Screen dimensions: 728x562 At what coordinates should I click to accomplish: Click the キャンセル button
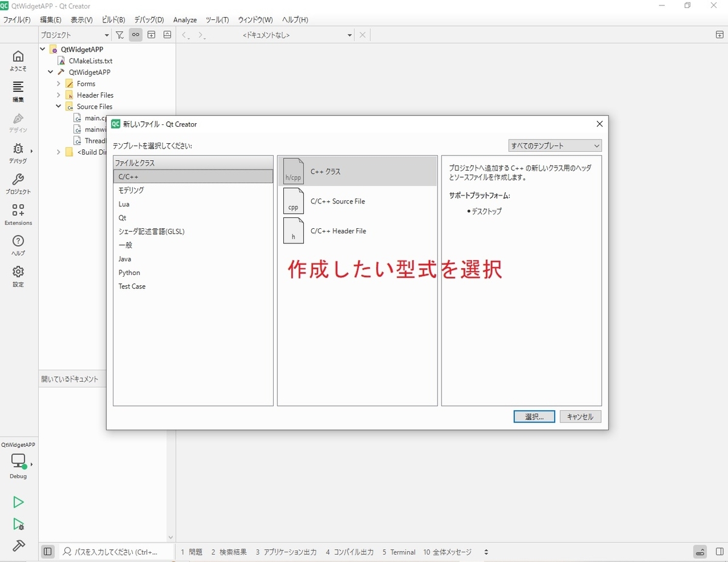tap(581, 417)
